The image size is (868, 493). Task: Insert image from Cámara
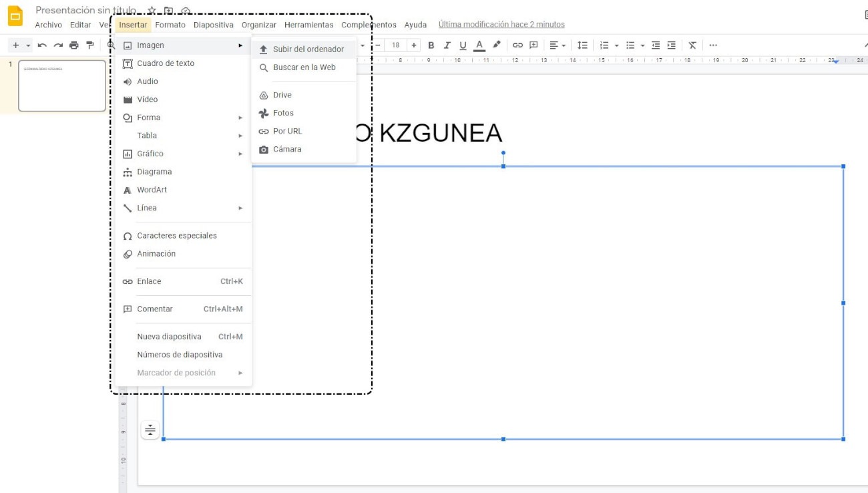point(304,149)
